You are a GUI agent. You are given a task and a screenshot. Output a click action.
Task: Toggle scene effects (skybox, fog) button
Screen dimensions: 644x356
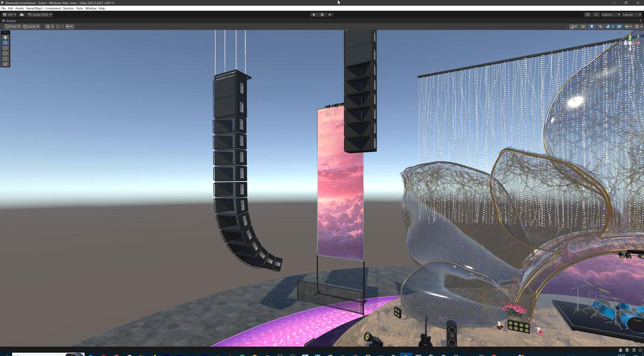608,26
